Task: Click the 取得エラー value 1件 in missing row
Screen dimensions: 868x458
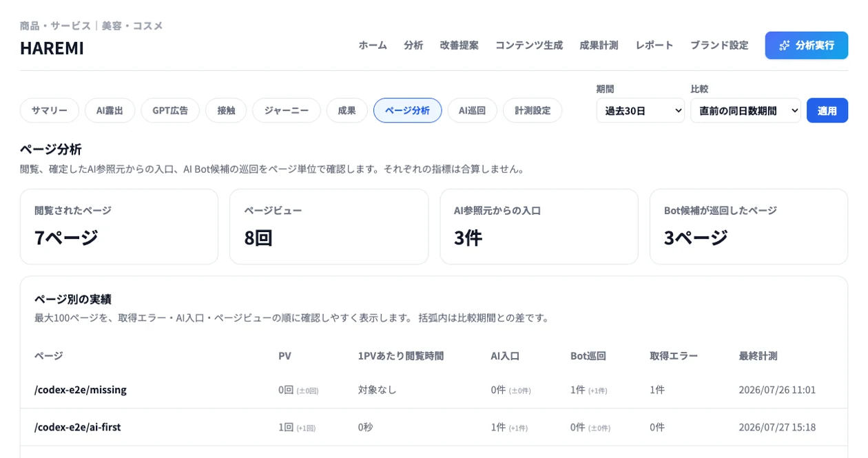Action: (x=657, y=390)
